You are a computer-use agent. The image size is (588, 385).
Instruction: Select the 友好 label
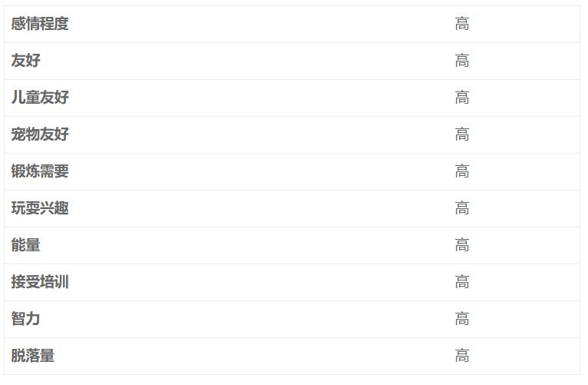click(25, 61)
